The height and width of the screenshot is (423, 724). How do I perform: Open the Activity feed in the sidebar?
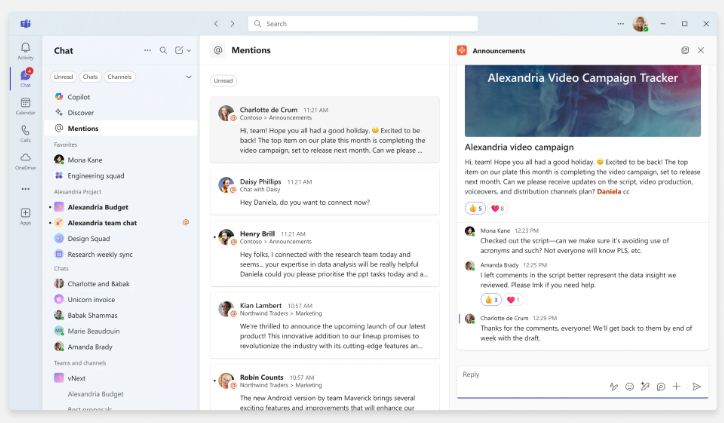pyautogui.click(x=25, y=50)
